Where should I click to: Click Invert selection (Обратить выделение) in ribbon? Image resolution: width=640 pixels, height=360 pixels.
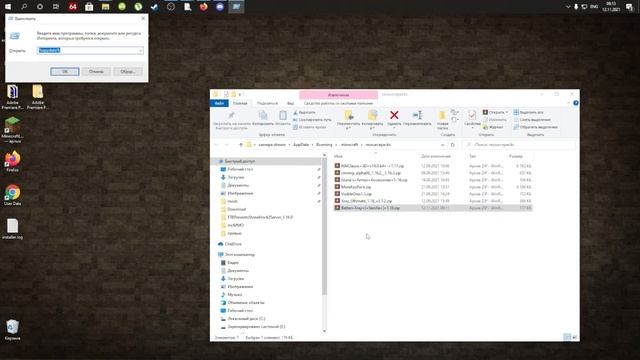point(536,127)
